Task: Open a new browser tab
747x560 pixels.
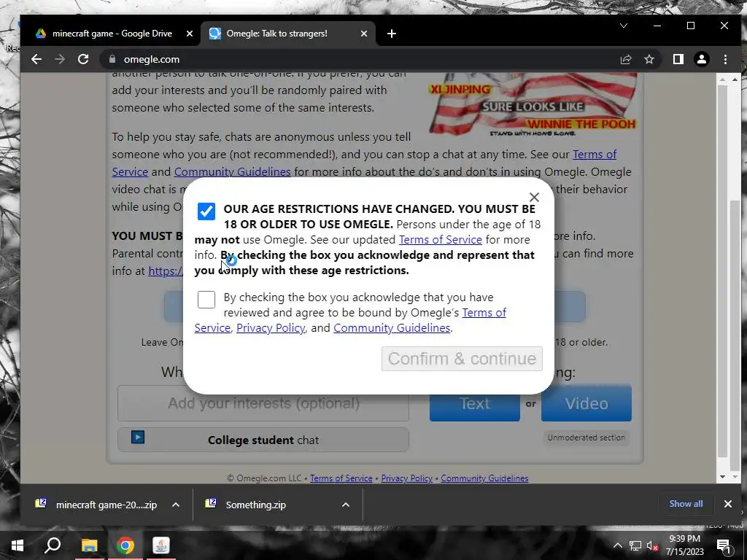Action: point(392,34)
